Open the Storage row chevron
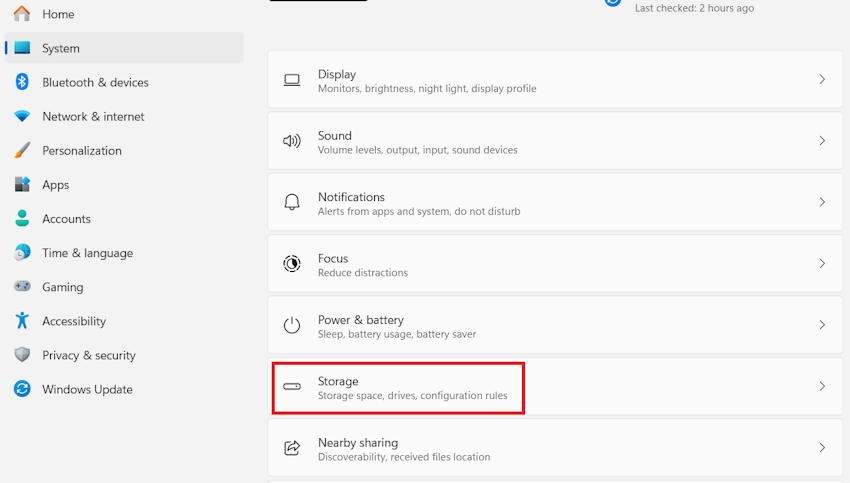The height and width of the screenshot is (483, 850). click(x=822, y=386)
